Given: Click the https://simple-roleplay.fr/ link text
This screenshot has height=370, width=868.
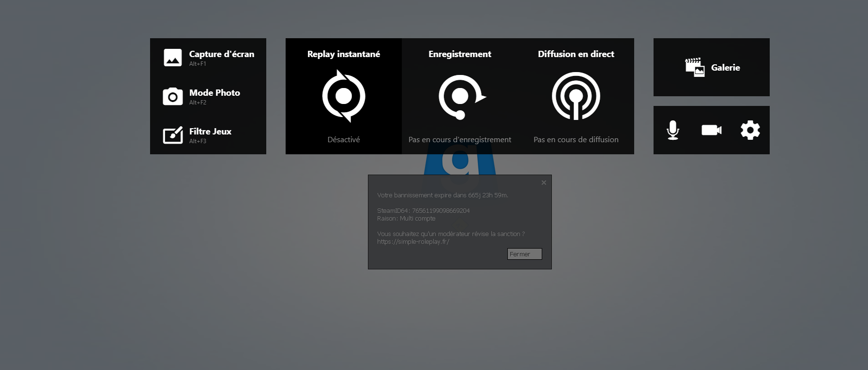Looking at the screenshot, I should click(413, 242).
